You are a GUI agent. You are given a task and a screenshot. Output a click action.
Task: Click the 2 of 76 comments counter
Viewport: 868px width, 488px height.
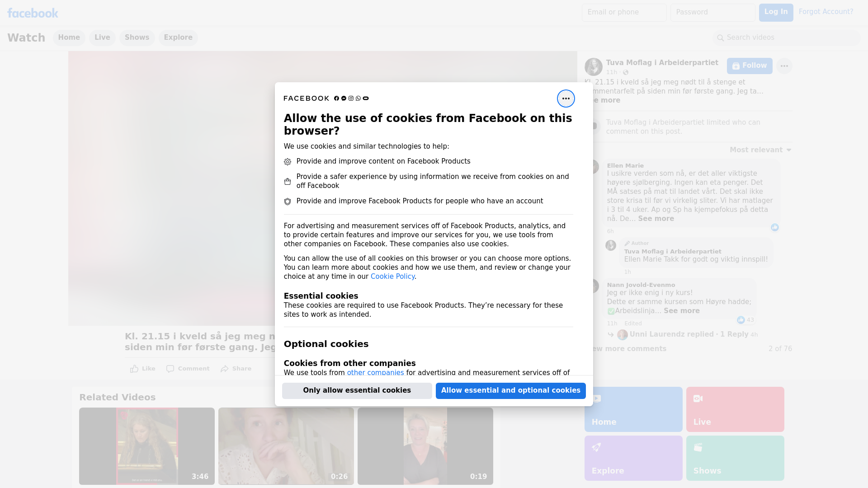point(780,349)
